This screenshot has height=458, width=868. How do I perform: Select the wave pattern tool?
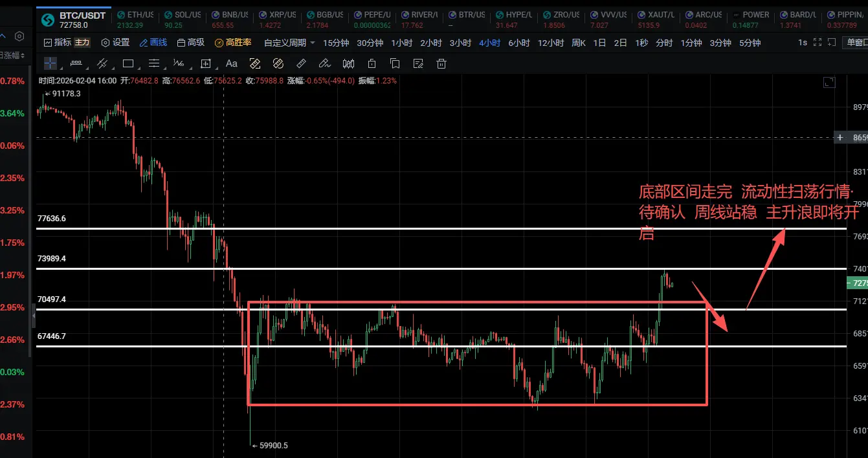pos(179,63)
